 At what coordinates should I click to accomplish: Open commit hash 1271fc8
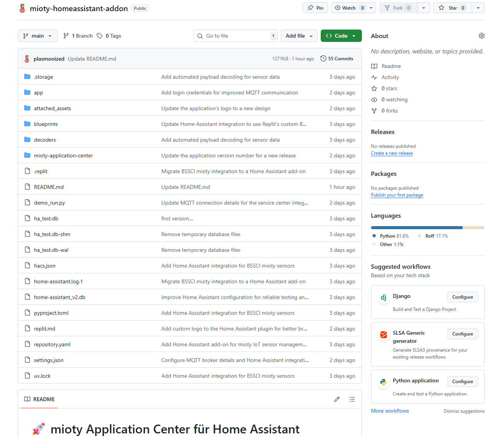(280, 59)
